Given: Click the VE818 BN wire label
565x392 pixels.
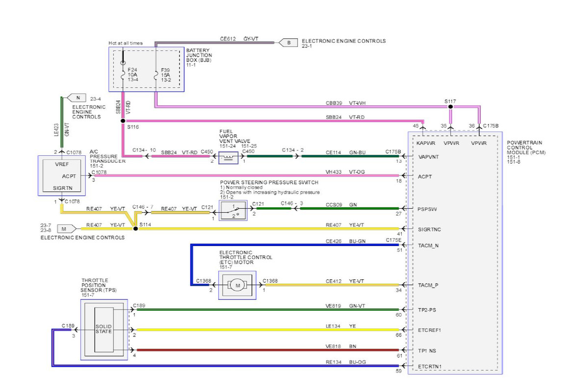Looking at the screenshot, I should pos(341,346).
